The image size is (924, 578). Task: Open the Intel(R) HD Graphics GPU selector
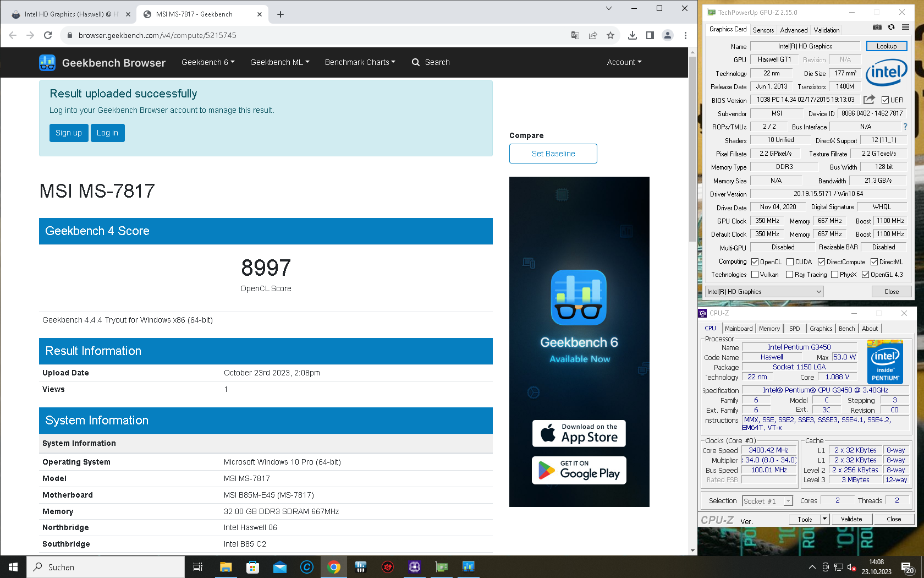coord(765,292)
